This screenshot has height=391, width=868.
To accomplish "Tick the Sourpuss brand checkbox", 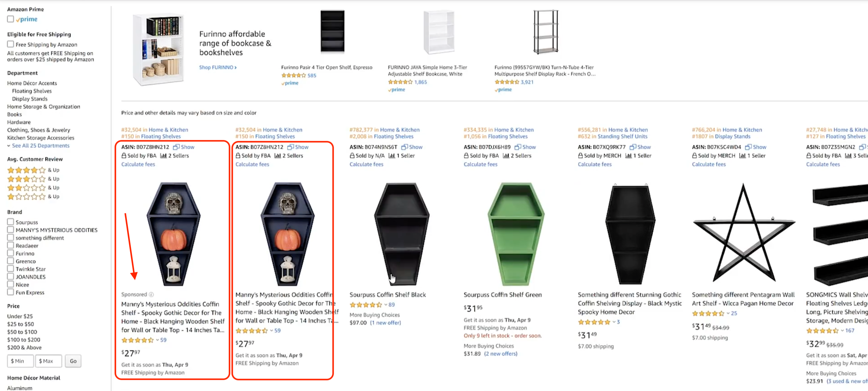I will tap(11, 222).
